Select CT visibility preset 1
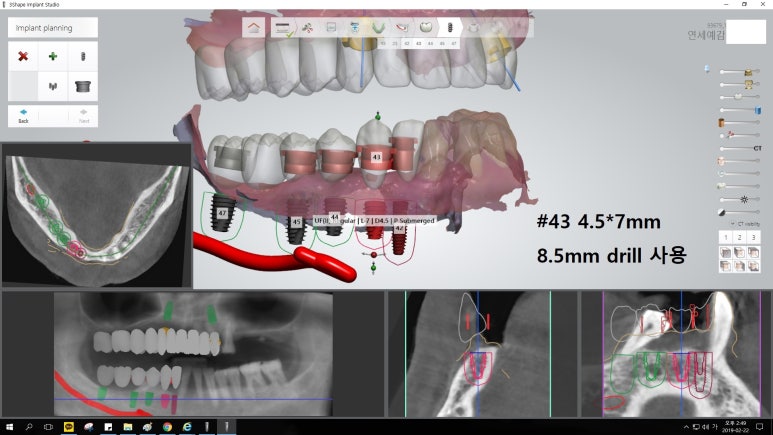The height and width of the screenshot is (435, 773). 725,237
